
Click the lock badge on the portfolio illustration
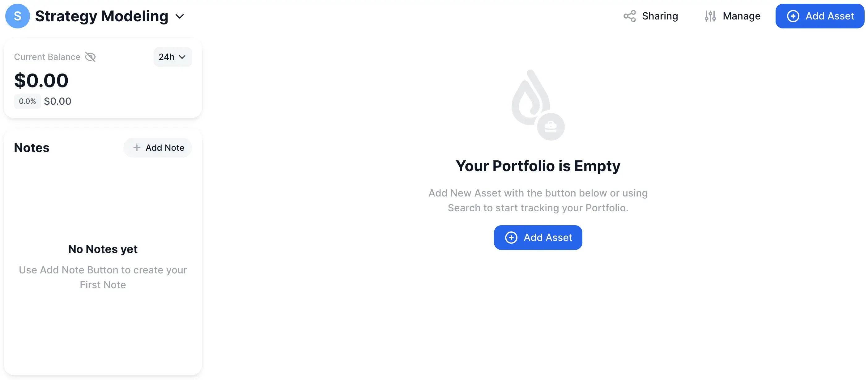pyautogui.click(x=551, y=126)
